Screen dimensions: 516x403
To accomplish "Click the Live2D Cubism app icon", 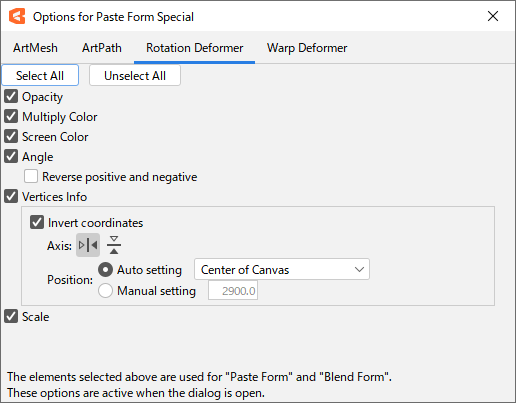I will pyautogui.click(x=17, y=16).
